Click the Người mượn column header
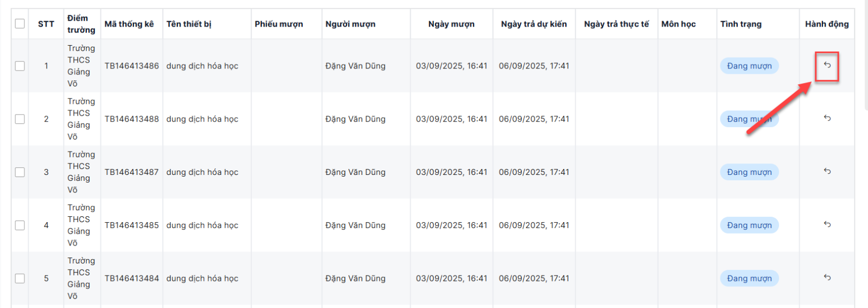 [350, 24]
